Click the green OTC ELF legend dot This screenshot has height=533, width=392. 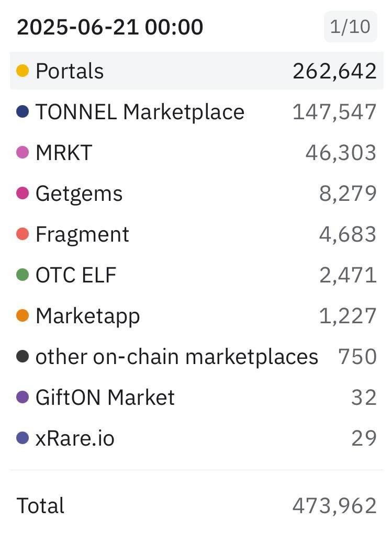click(x=23, y=275)
